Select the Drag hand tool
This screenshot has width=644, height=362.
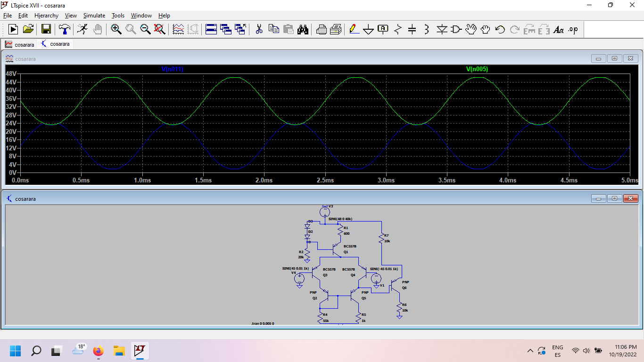(x=486, y=29)
